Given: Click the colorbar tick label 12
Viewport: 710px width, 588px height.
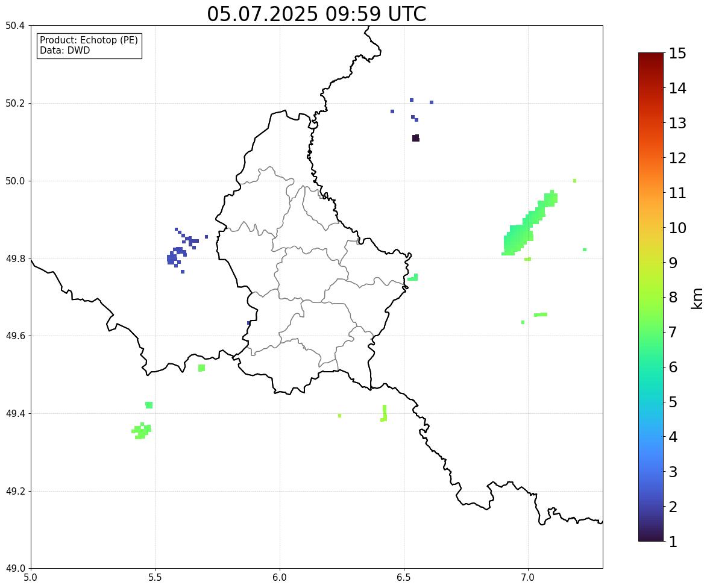Looking at the screenshot, I should 678,158.
